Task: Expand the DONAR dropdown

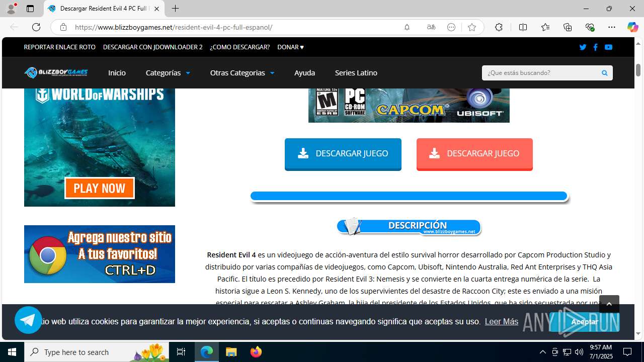Action: tap(290, 47)
